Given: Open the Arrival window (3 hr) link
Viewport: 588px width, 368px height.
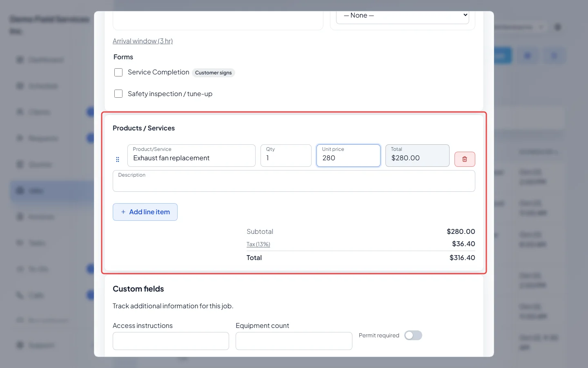Looking at the screenshot, I should pyautogui.click(x=143, y=41).
